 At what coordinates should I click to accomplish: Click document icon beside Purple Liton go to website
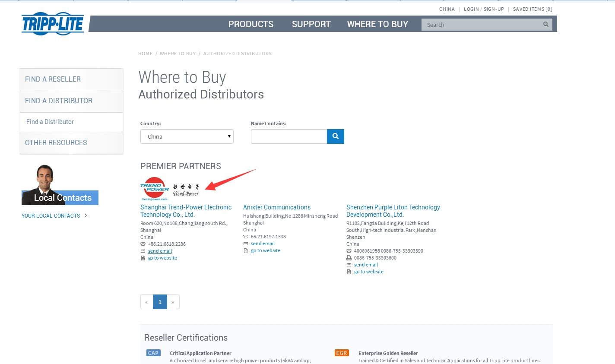pos(349,272)
